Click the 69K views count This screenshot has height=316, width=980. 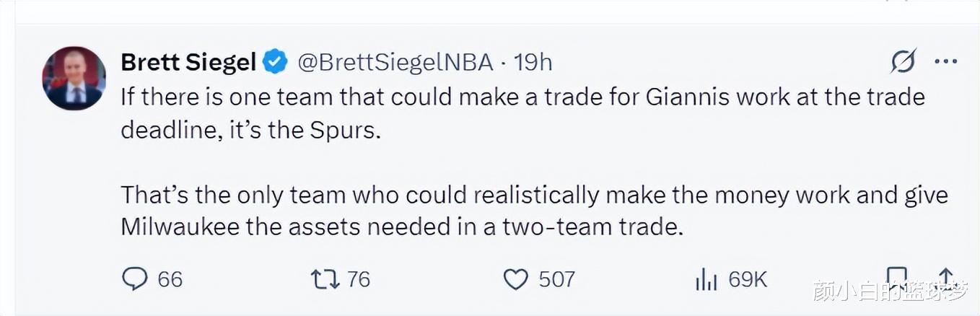tap(748, 279)
